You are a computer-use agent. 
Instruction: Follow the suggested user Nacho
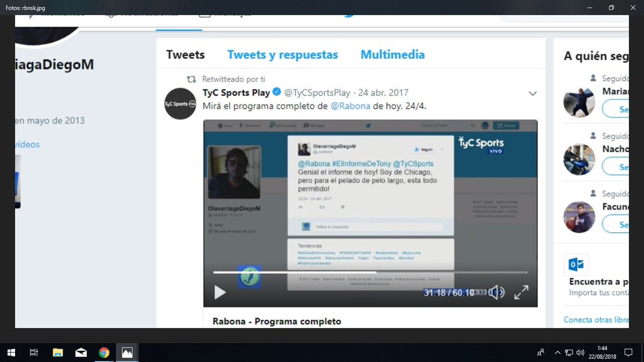pyautogui.click(x=616, y=167)
